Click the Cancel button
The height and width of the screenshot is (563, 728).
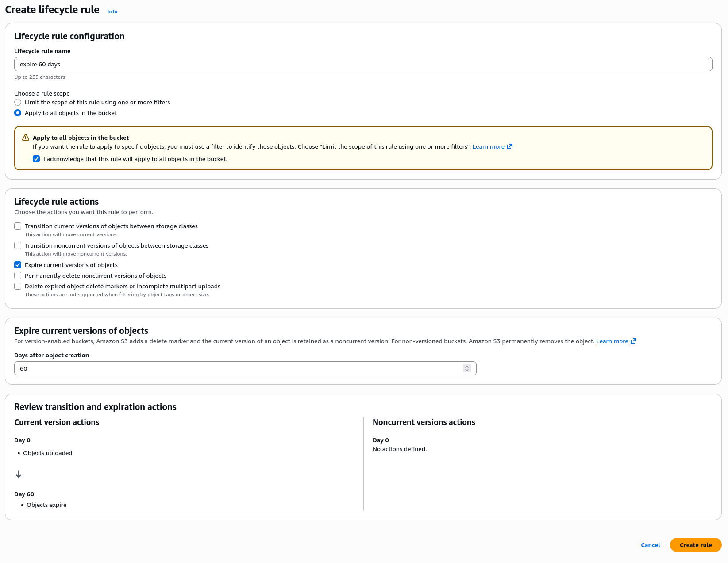click(x=650, y=545)
